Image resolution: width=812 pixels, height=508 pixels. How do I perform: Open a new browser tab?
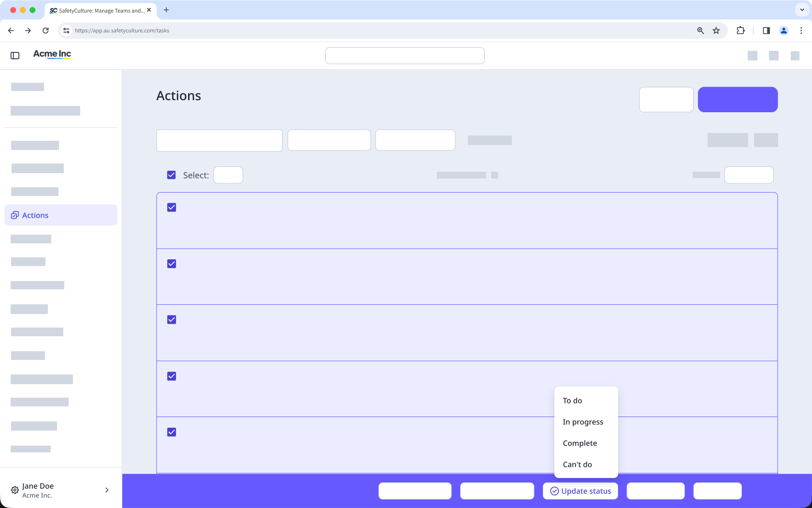tap(166, 10)
